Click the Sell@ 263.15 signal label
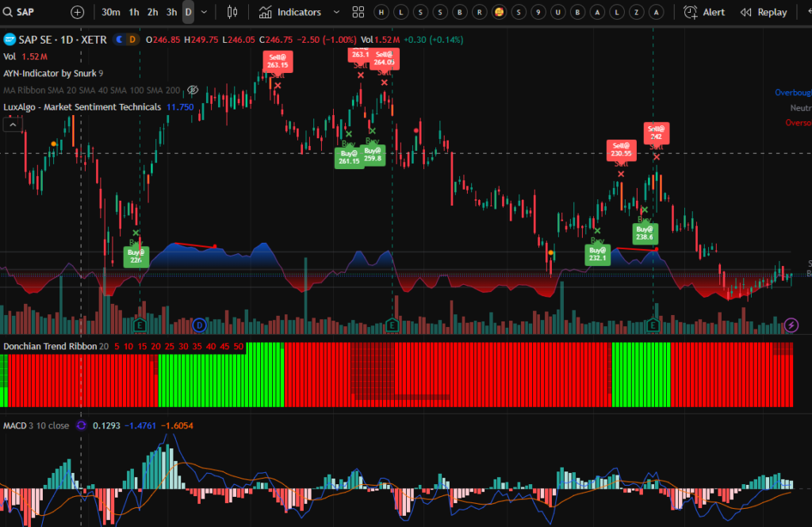Viewport: 812px width, 527px height. pyautogui.click(x=278, y=61)
